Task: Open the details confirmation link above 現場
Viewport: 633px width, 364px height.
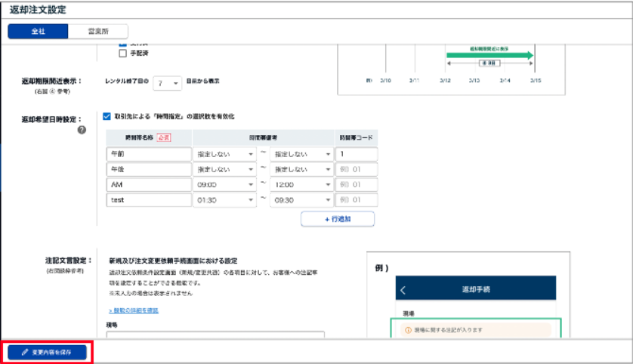Action: (133, 310)
